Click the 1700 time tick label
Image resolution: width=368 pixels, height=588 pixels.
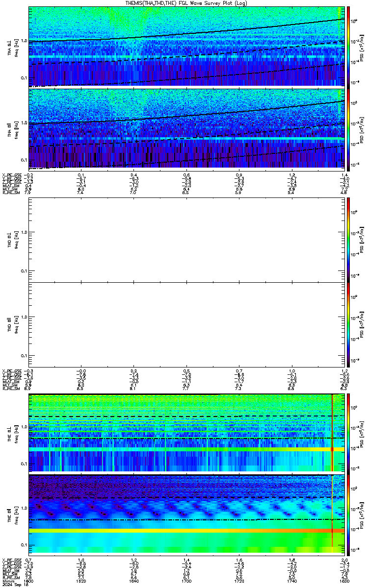186,582
